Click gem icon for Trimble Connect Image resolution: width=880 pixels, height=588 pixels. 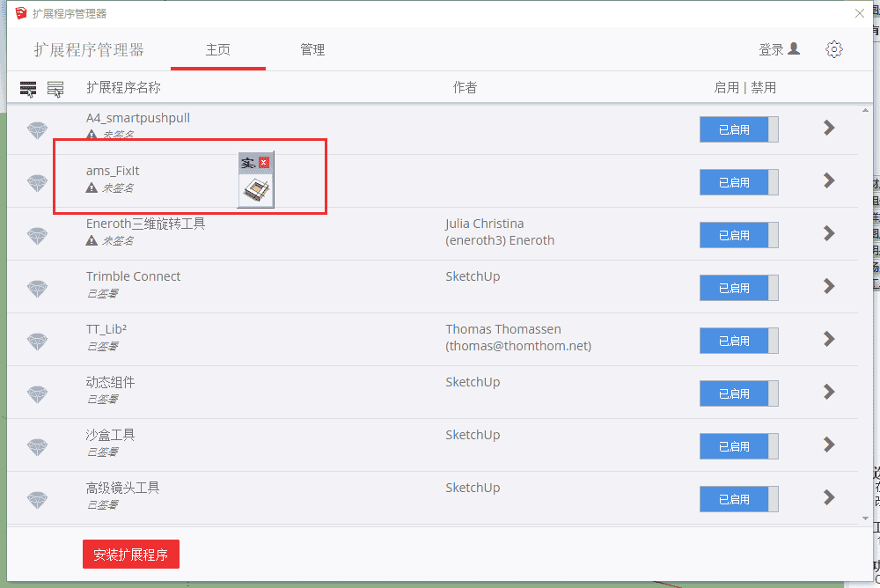[x=38, y=289]
